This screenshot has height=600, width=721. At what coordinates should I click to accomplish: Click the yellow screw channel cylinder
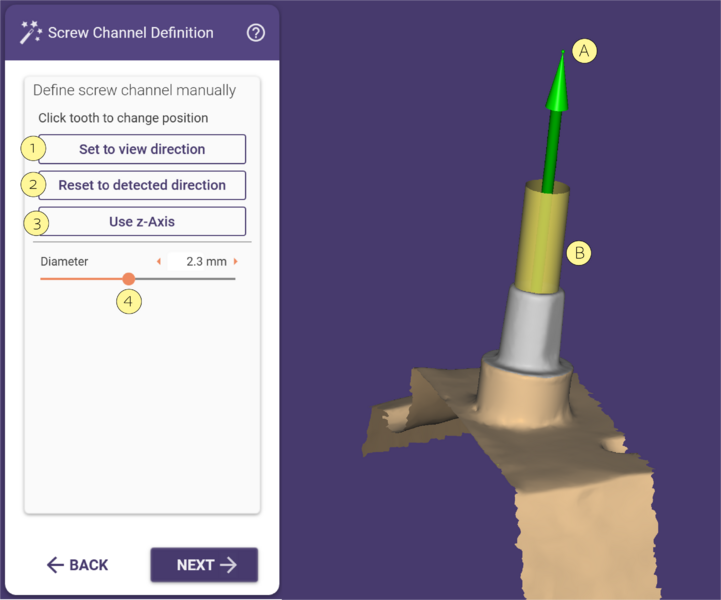coord(541,237)
